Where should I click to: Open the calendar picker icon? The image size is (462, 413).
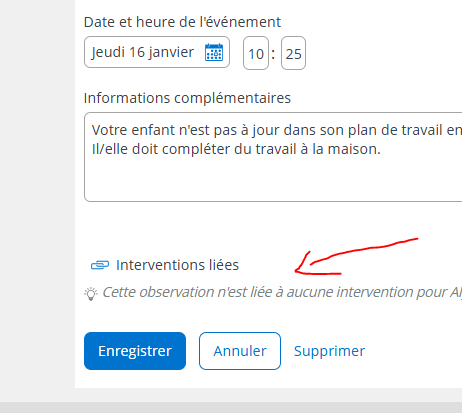214,52
